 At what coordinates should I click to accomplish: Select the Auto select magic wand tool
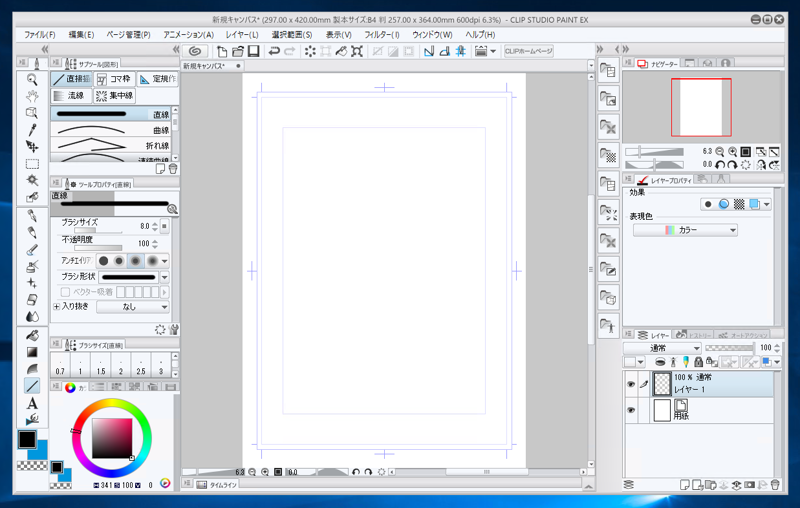32,181
